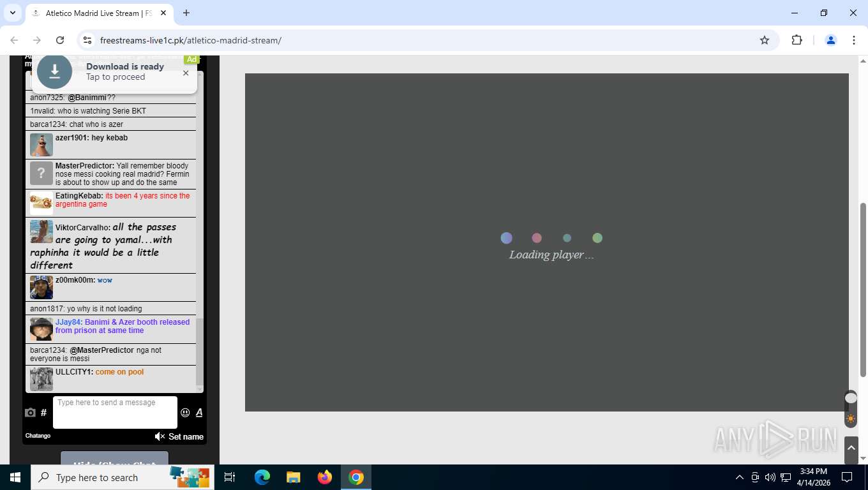Click z00mk00m's avatar thumbnail
The height and width of the screenshot is (490, 868).
click(x=41, y=288)
